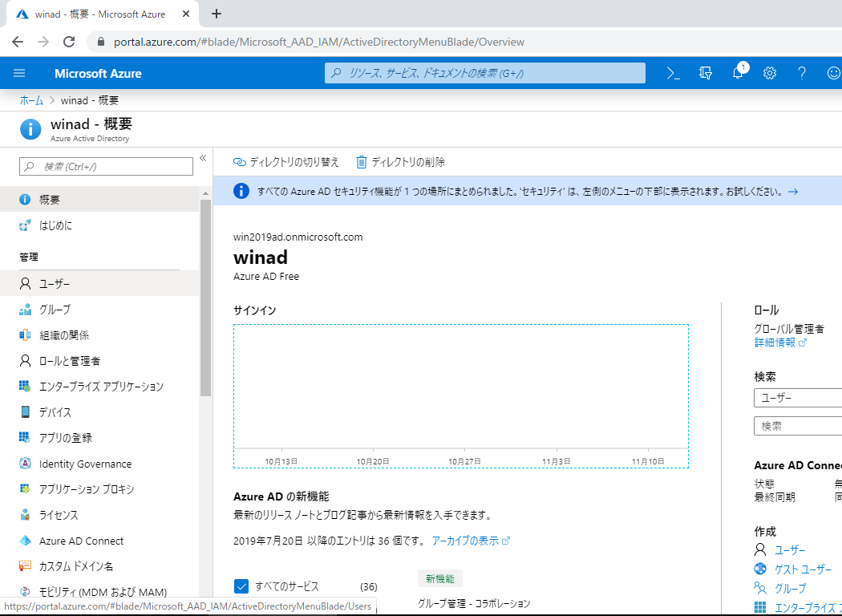Click ディレクトリの切り替え toolbar button

click(286, 162)
